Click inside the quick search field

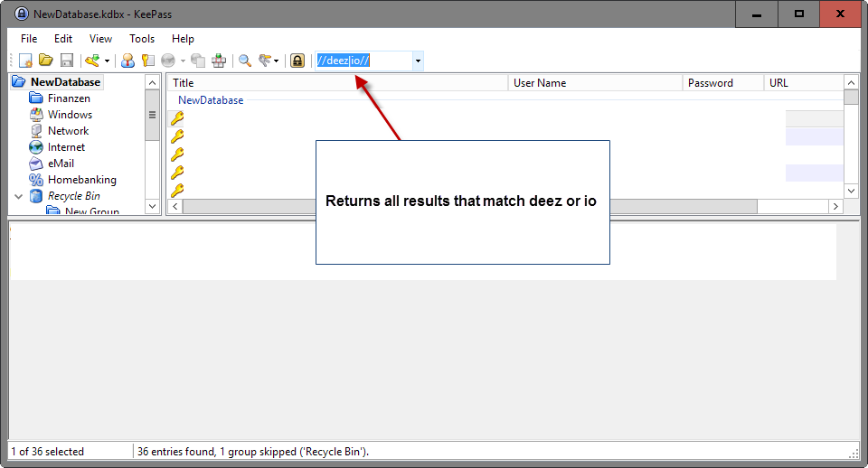click(362, 61)
